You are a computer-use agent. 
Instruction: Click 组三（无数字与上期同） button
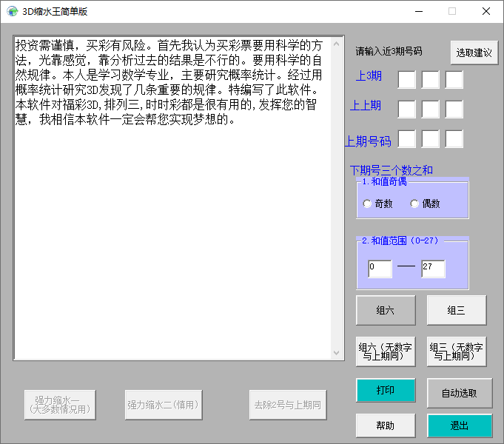coord(457,351)
